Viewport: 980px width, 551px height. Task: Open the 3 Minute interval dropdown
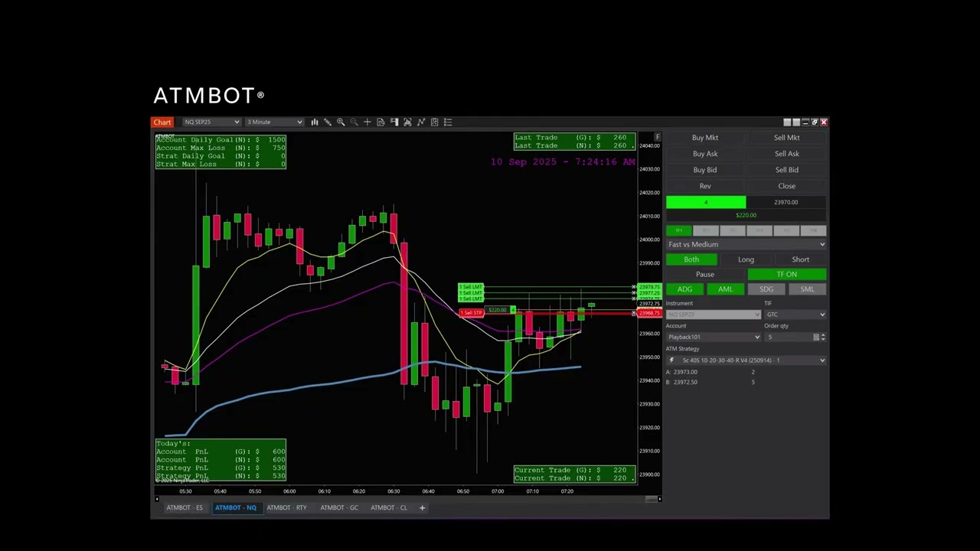tap(274, 122)
